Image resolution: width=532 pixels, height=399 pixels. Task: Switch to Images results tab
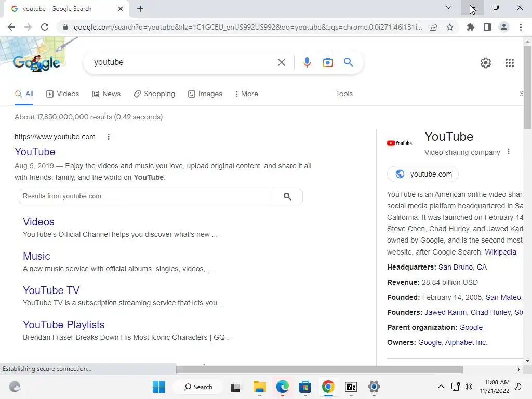coord(205,94)
